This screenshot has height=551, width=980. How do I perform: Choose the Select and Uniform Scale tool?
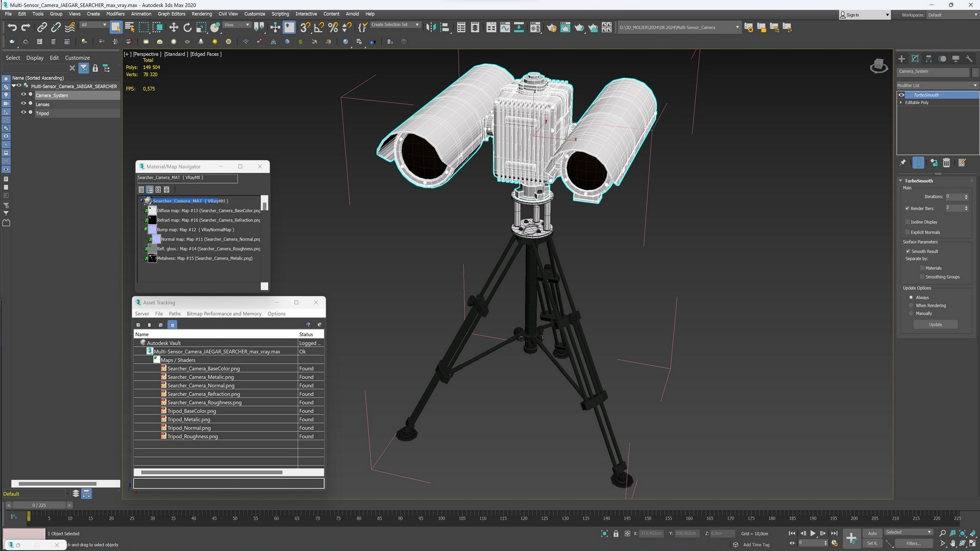click(201, 28)
